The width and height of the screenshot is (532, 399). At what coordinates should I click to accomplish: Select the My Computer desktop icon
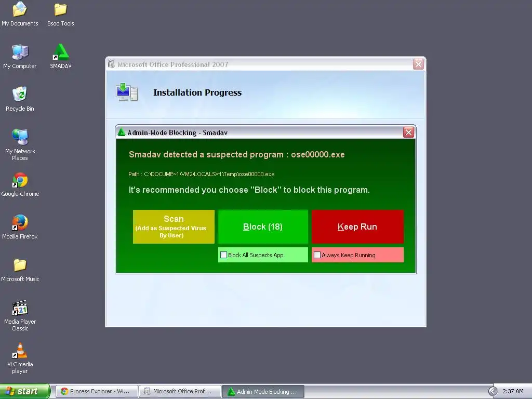(20, 56)
